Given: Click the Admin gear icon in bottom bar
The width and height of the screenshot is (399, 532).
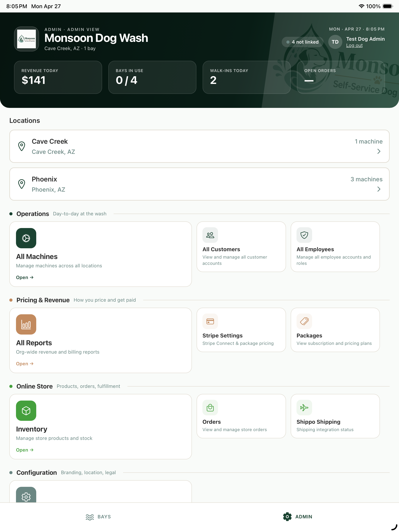Looking at the screenshot, I should pos(287,517).
